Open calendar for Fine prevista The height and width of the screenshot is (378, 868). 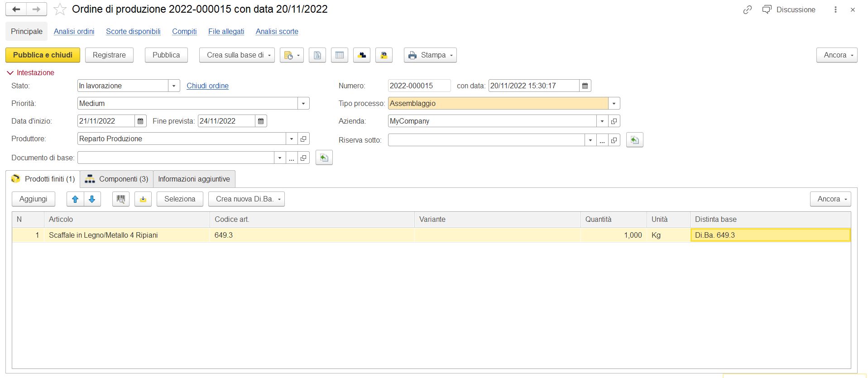[x=261, y=121]
